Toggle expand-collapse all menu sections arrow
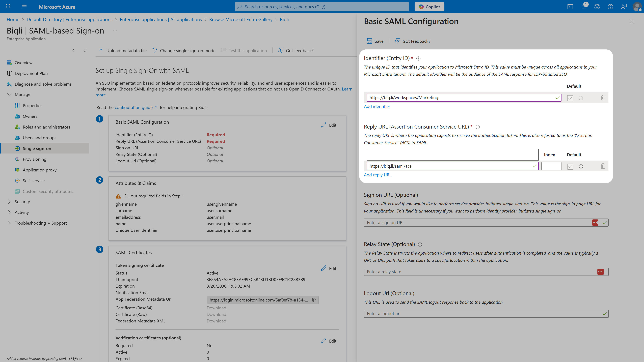 73,51
